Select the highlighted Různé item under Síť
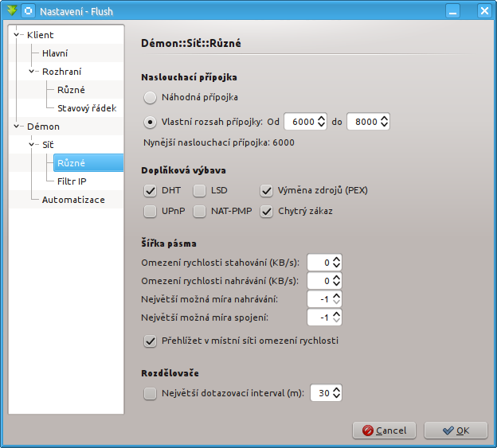Viewport: 497px width, 448px height. [x=88, y=163]
